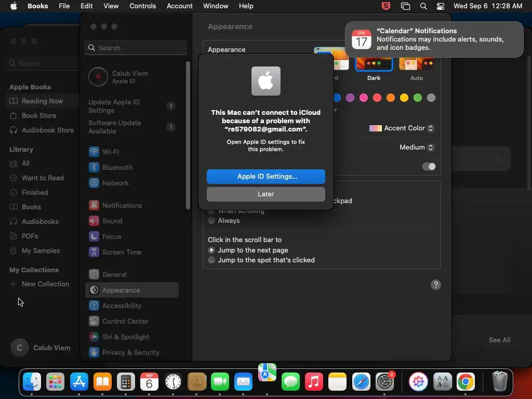Select the Dark appearance thumbnail

[374, 64]
